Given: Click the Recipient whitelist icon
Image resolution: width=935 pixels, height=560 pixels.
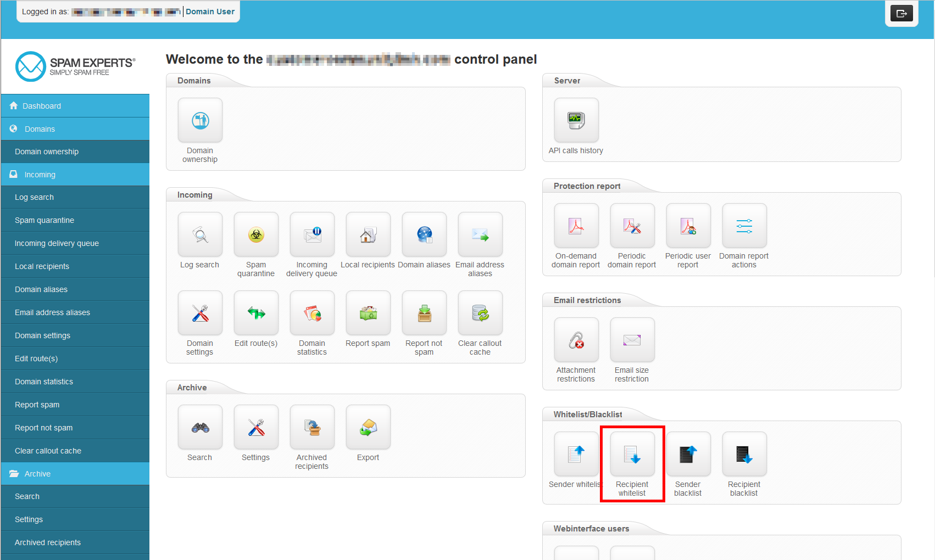Looking at the screenshot, I should point(632,455).
